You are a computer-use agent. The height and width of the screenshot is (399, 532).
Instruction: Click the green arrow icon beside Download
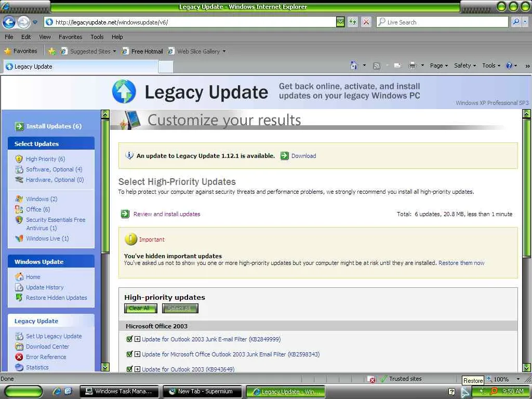coord(284,156)
